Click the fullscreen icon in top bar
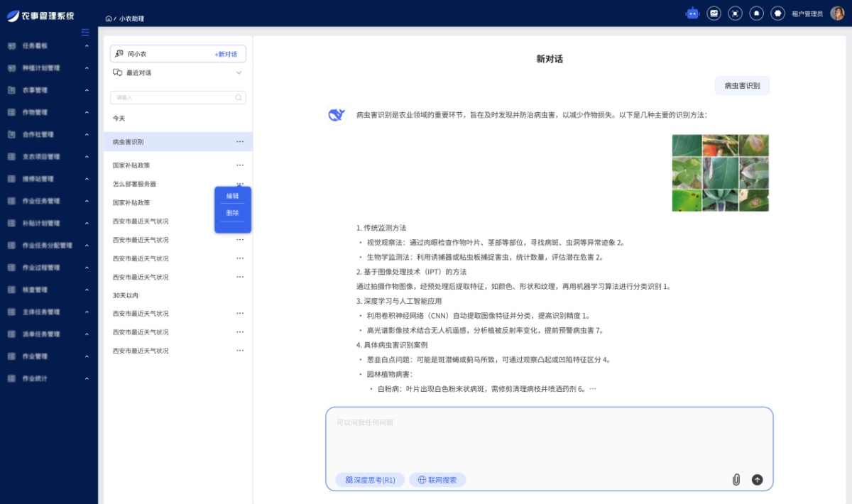Viewport: 852px width, 504px height. tap(735, 13)
